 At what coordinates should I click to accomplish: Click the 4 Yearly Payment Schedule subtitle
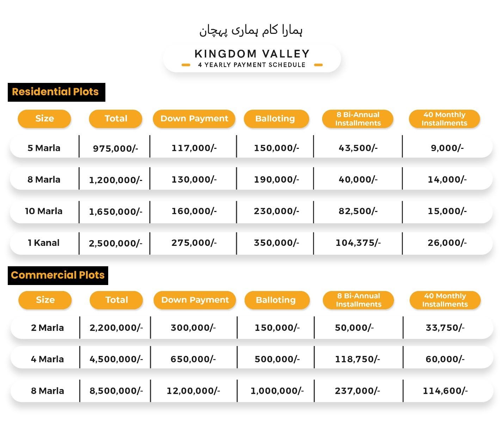[x=252, y=65]
